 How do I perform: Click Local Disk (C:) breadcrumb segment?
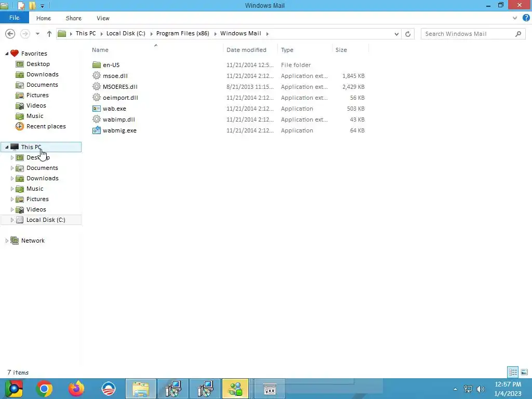point(126,33)
